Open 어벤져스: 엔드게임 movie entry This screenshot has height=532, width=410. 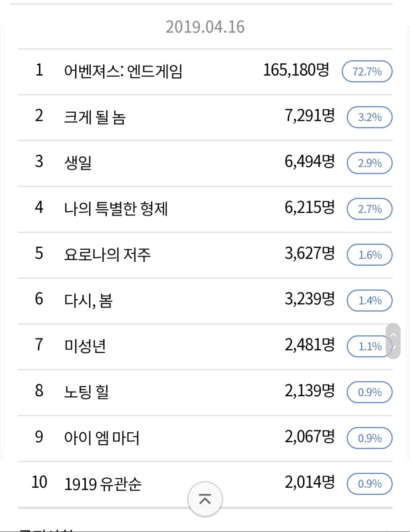tap(123, 72)
